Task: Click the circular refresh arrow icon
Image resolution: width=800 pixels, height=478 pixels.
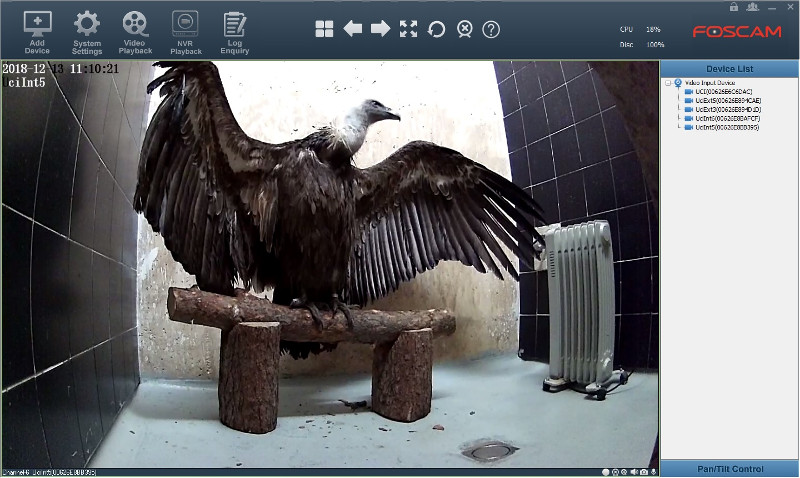Action: coord(436,29)
